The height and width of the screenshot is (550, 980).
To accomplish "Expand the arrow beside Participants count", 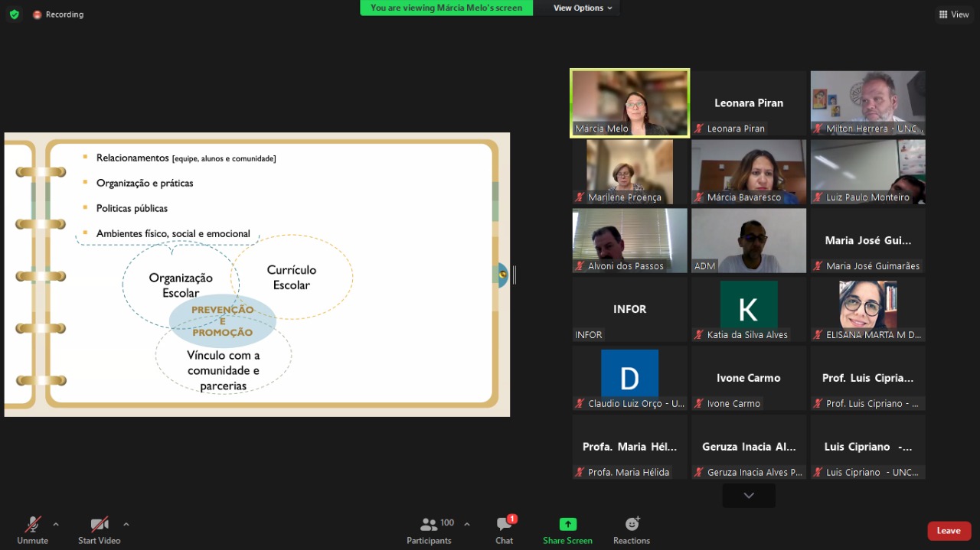I will (467, 525).
